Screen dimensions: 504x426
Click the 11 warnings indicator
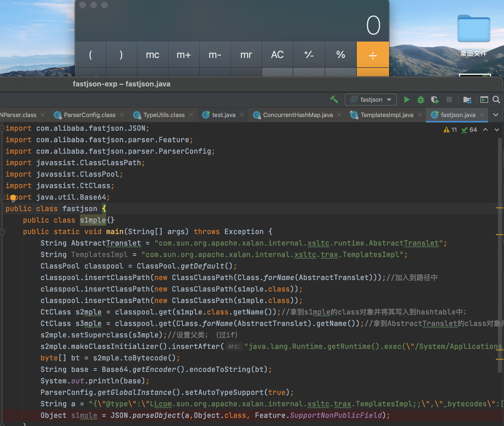[450, 130]
